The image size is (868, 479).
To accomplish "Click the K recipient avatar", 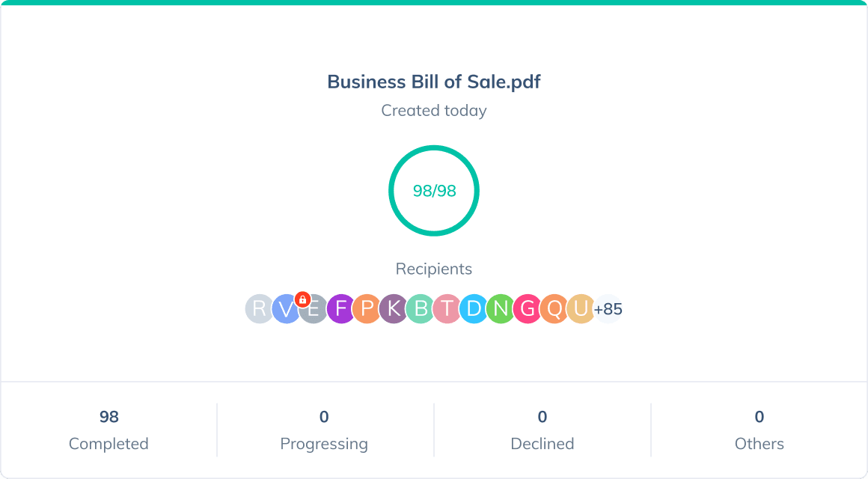I will click(394, 308).
